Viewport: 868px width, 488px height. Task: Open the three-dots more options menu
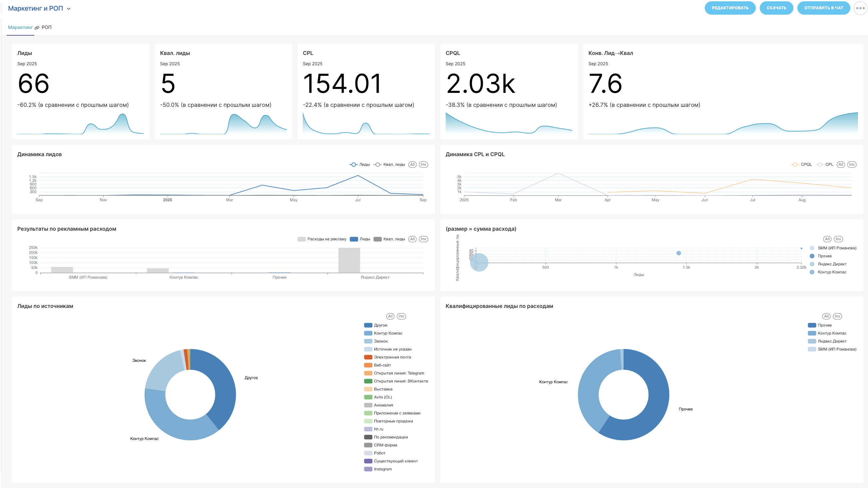pos(860,8)
